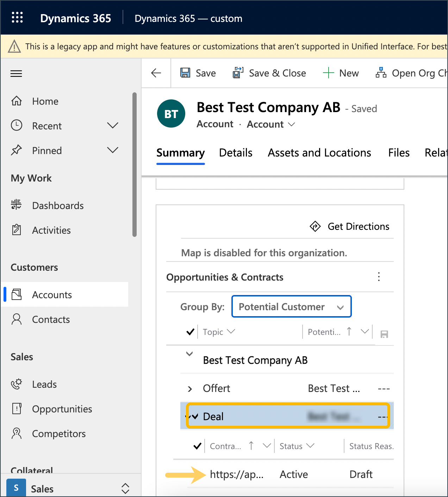
Task: Click the legacy app warning triangle icon
Action: coord(14,46)
